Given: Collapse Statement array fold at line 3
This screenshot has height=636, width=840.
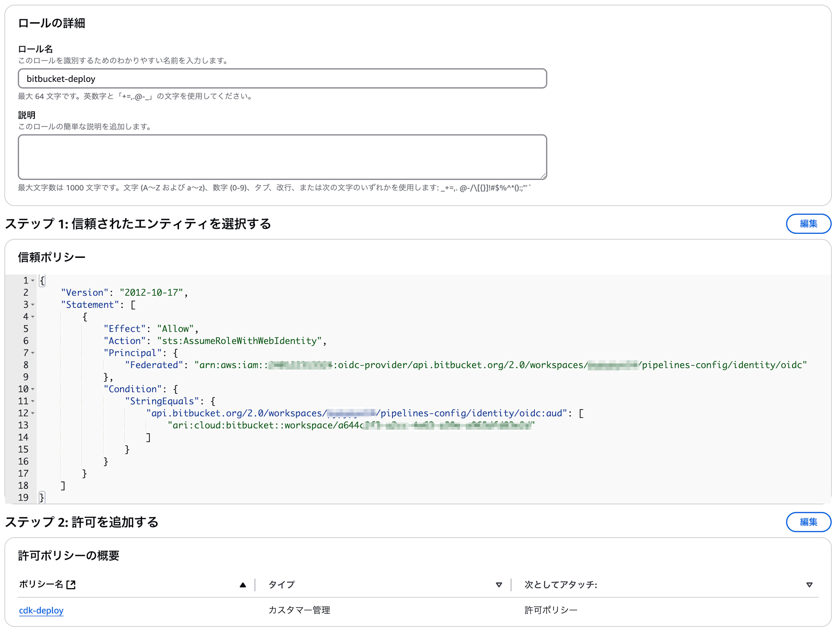Looking at the screenshot, I should (33, 305).
